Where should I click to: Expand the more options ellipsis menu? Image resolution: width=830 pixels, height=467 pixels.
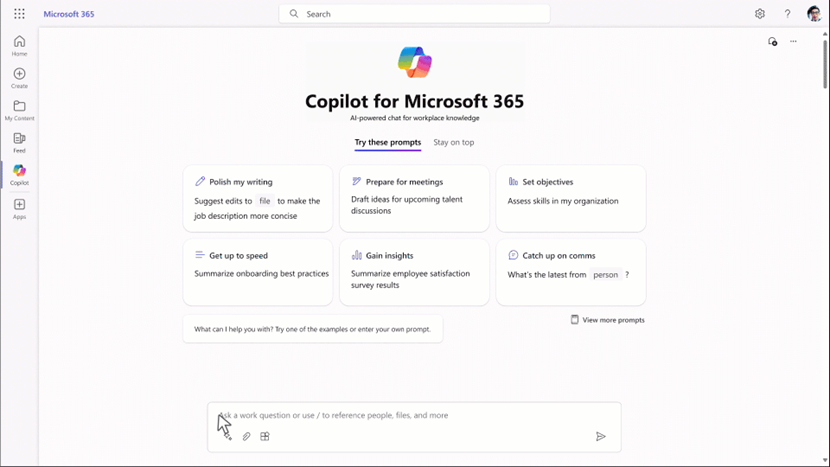(x=794, y=42)
